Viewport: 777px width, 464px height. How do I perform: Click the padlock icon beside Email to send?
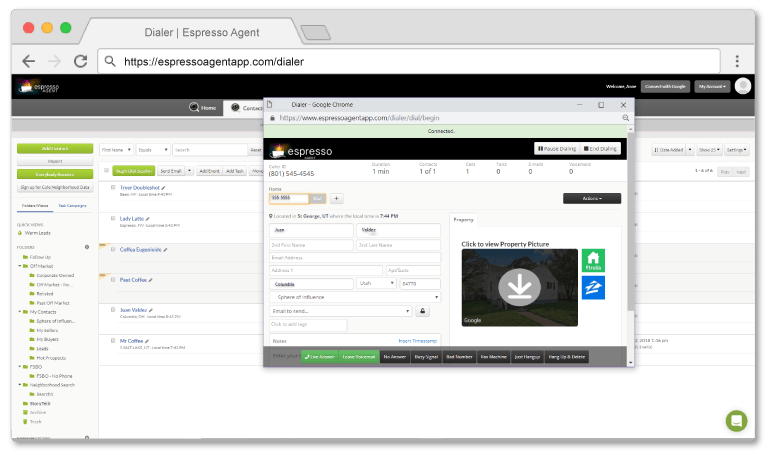click(x=422, y=311)
